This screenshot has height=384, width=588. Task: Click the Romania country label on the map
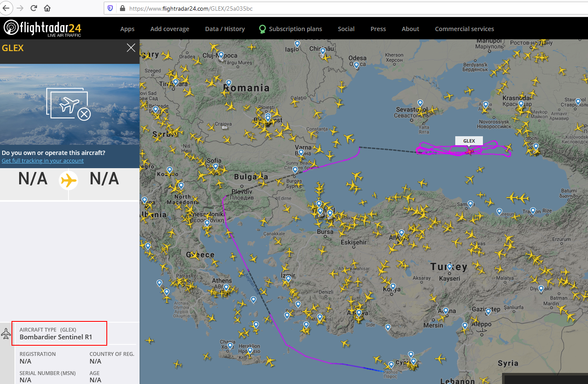[x=246, y=88]
